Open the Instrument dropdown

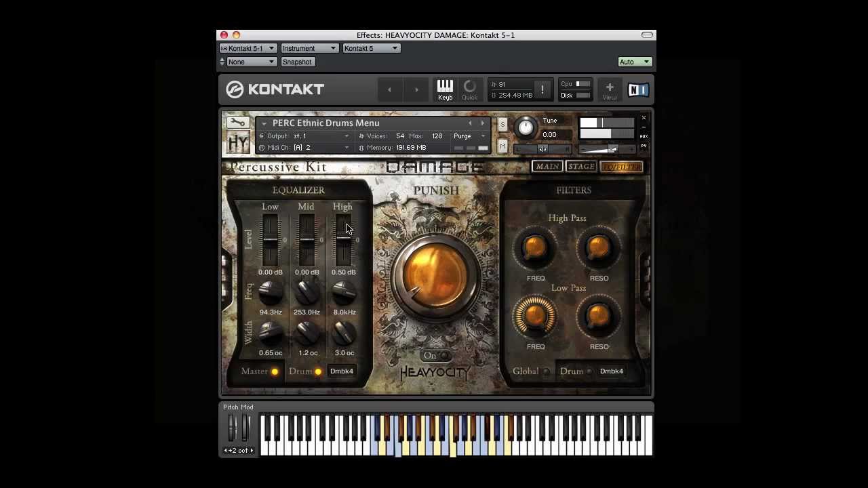[x=309, y=48]
